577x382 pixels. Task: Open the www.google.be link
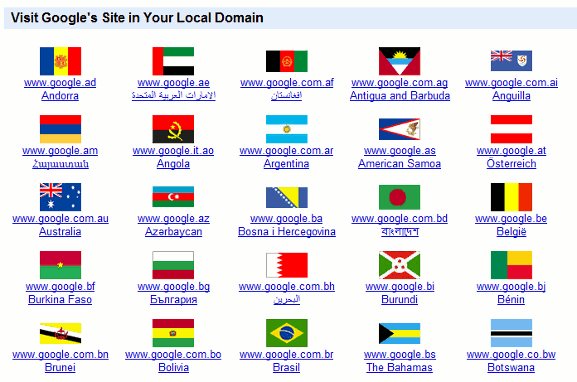(x=511, y=219)
